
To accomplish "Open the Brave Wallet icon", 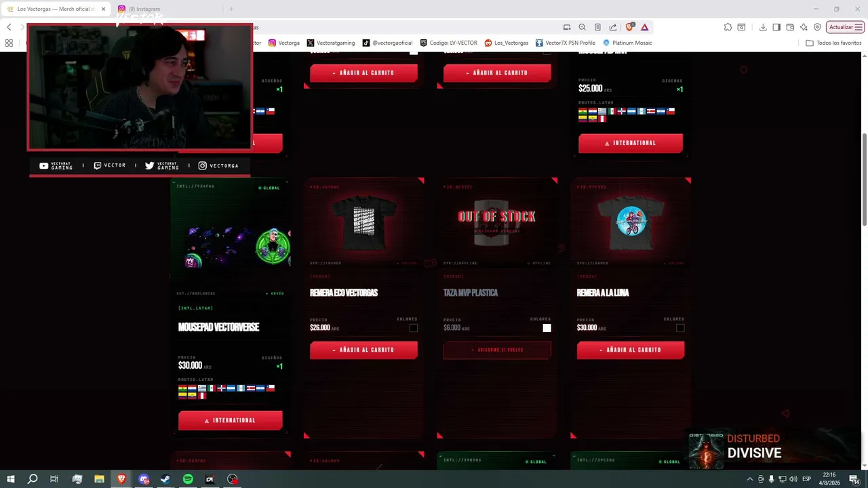I will click(790, 27).
